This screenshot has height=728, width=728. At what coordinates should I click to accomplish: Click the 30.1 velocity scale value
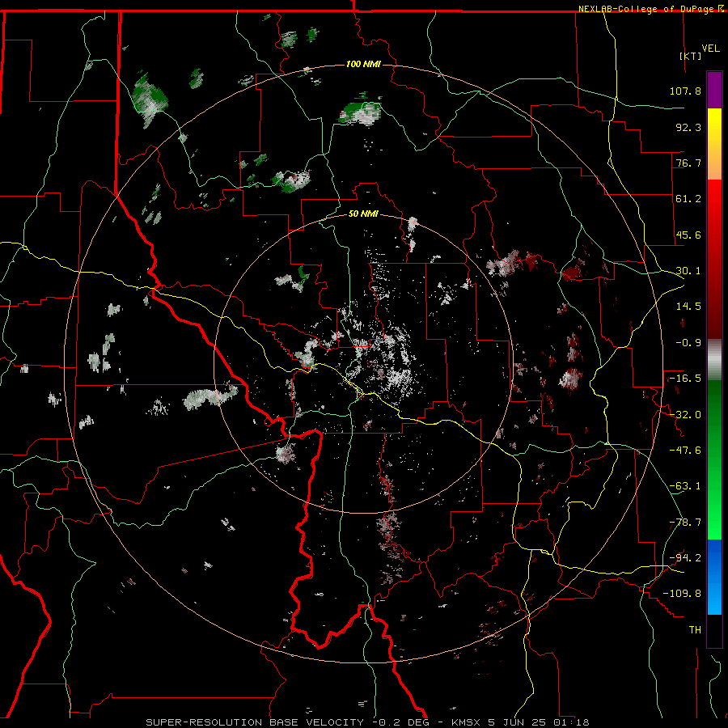tap(688, 271)
